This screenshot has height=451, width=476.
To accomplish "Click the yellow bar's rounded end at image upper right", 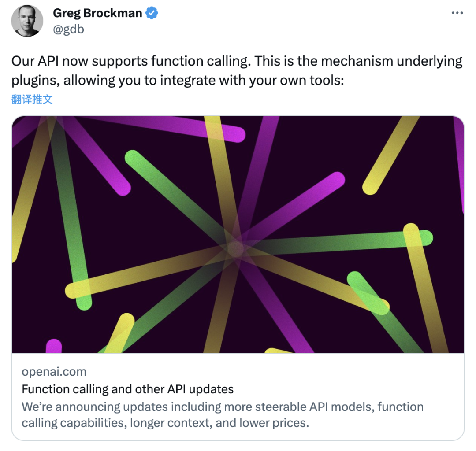I will click(370, 186).
